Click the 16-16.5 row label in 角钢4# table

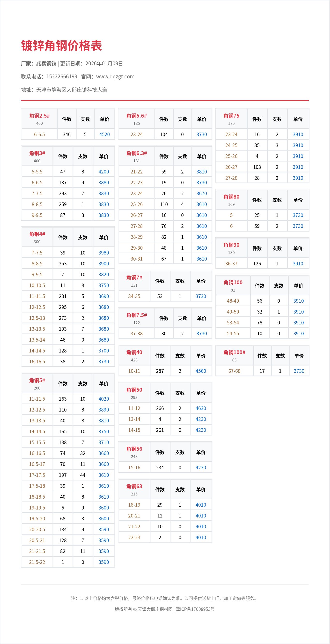[37, 362]
